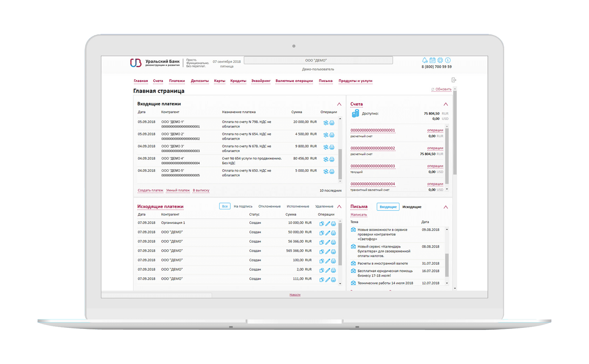Open the envelope icon for Расчеты в иностранной валюте
The width and height of the screenshot is (589, 364).
[x=353, y=263]
